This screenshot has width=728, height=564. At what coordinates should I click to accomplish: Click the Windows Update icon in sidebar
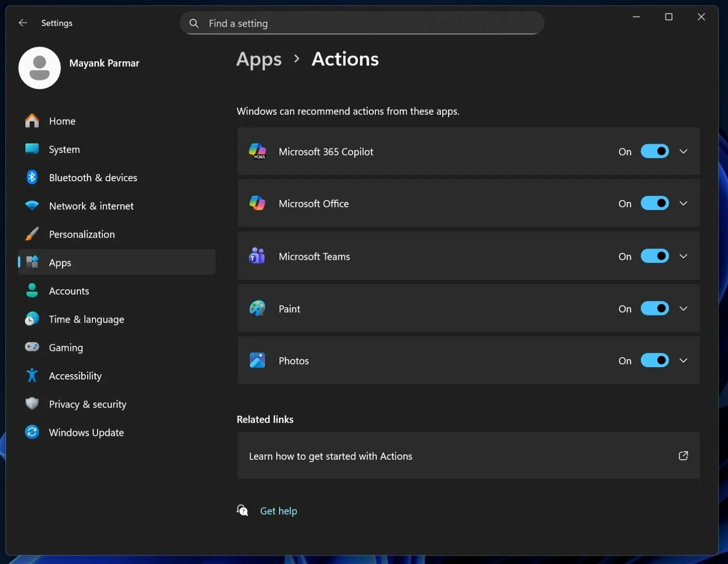coord(32,432)
